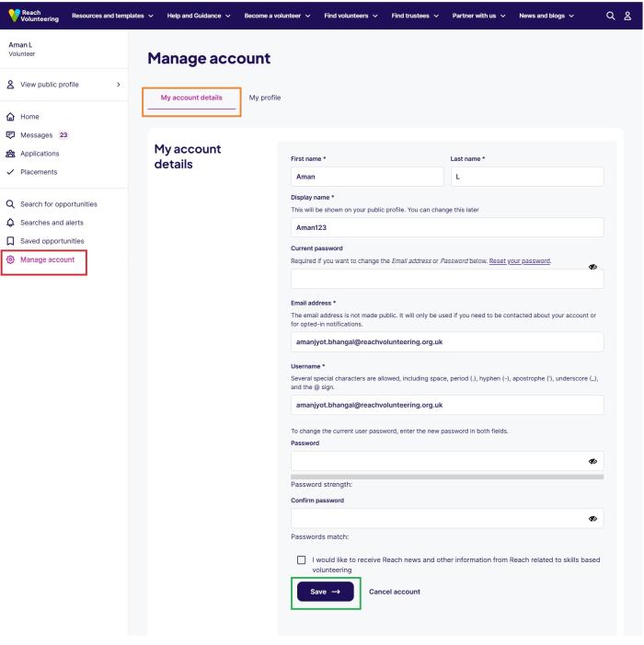
Task: Select the Searches and alerts bell icon
Action: click(10, 223)
